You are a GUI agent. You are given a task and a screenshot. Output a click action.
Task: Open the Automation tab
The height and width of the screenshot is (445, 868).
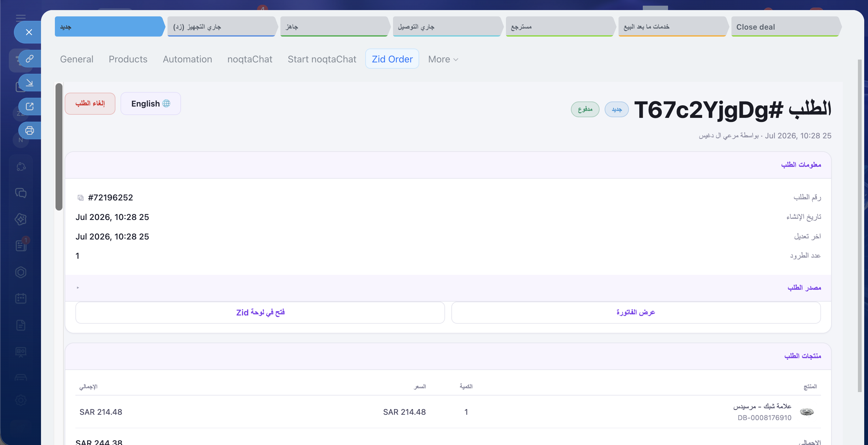tap(187, 59)
